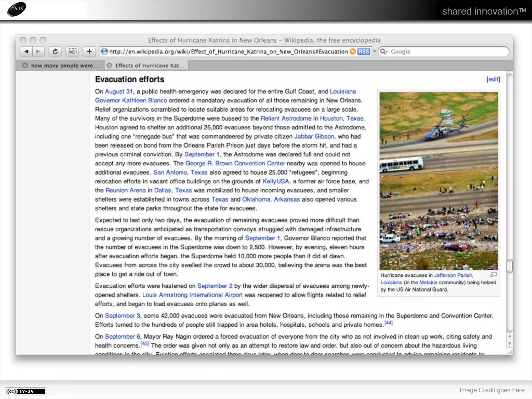Open the Reliant Astrodome link
532x399 pixels.
tap(286, 118)
